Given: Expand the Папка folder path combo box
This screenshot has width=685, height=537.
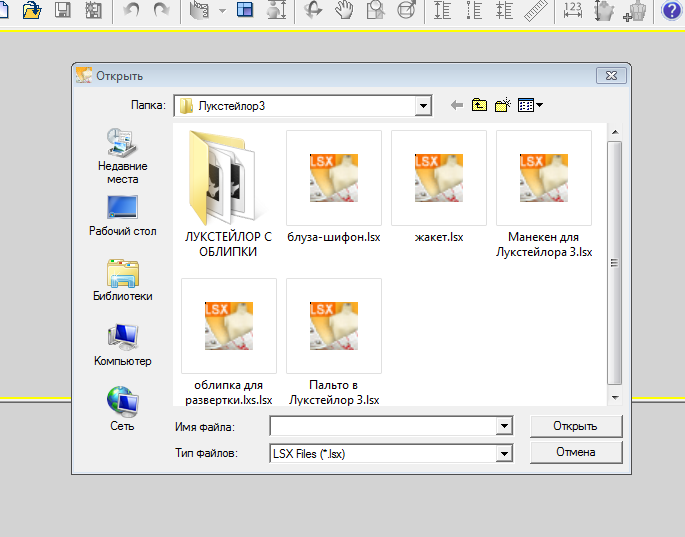Looking at the screenshot, I should (423, 106).
